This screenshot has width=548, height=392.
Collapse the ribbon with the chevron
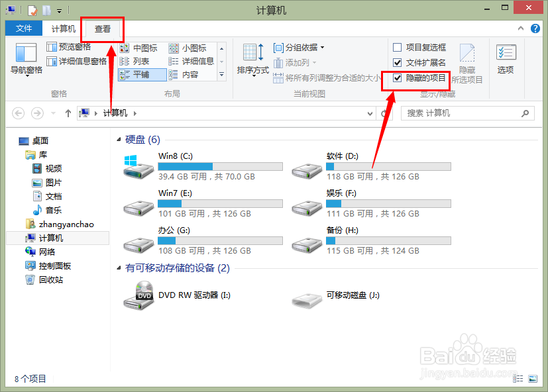pos(521,28)
